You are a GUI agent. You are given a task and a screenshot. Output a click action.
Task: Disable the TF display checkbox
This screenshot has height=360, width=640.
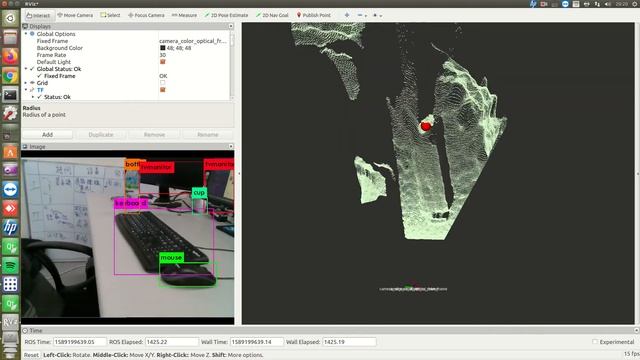162,89
